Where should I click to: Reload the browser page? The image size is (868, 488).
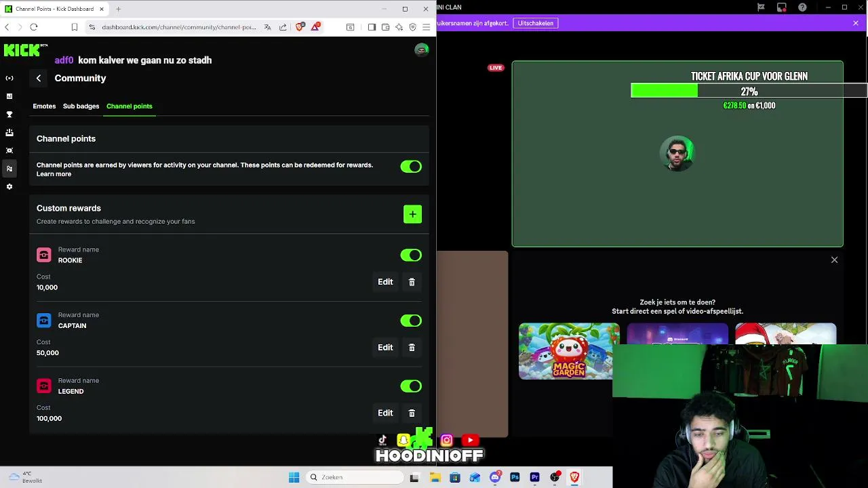tap(33, 27)
